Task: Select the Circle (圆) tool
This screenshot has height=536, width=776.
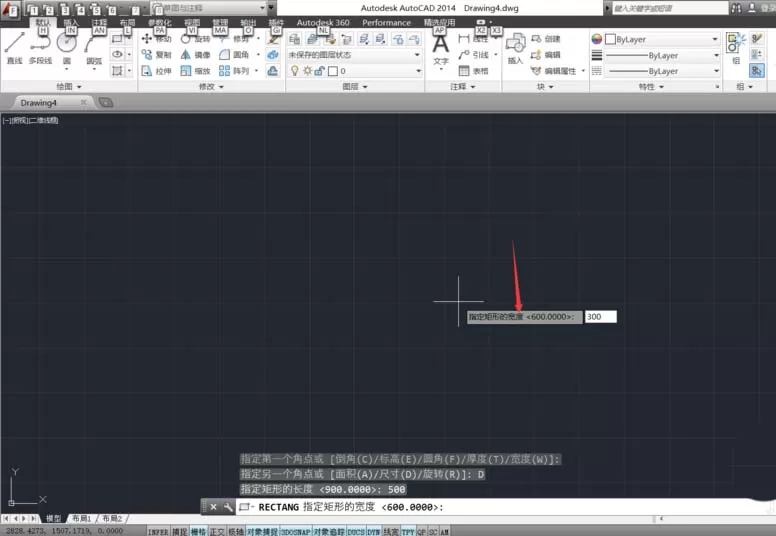Action: (66, 48)
